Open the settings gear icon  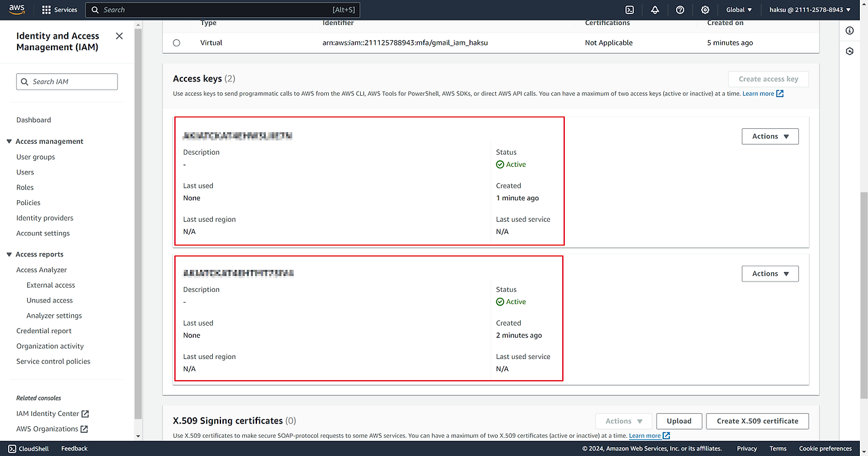705,10
